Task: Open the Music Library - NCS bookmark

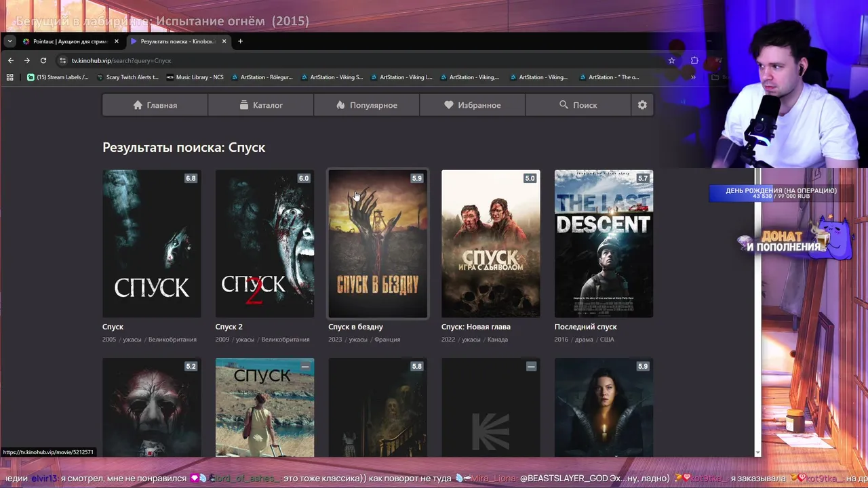Action: point(195,77)
